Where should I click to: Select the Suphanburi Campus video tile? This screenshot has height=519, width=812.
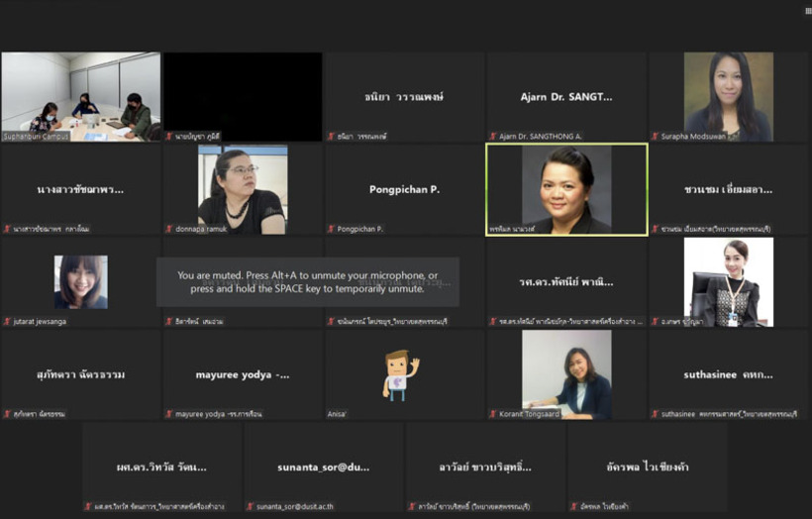pos(80,96)
